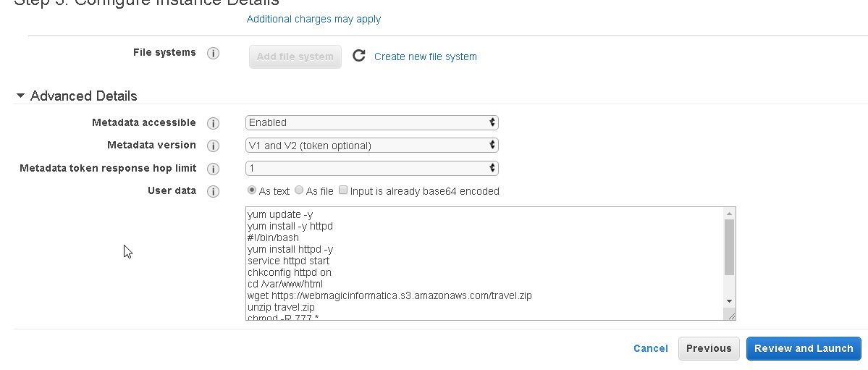Click the Review and Launch button
868x370 pixels.
coord(804,348)
